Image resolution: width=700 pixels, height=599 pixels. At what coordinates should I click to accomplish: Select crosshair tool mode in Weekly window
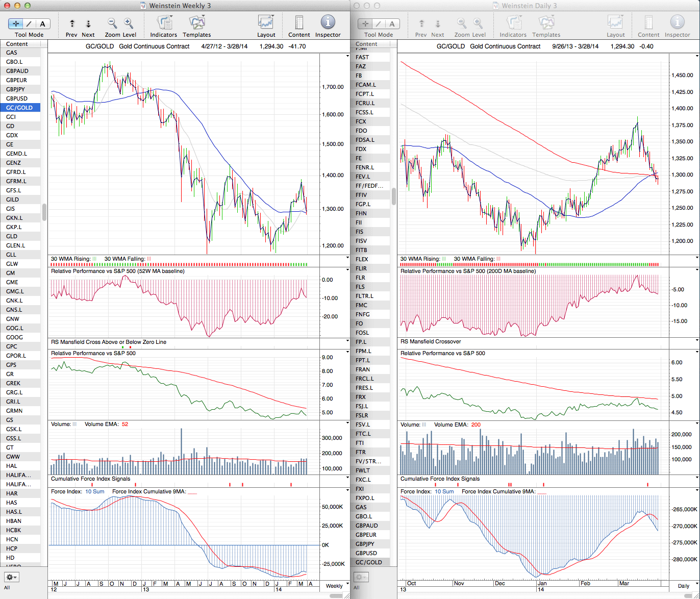click(16, 24)
